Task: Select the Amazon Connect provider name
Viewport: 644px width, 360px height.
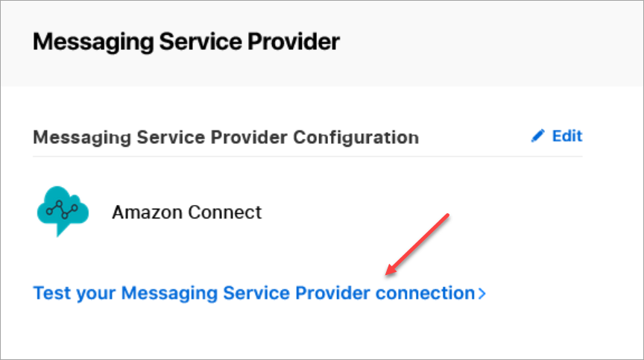Action: tap(186, 212)
